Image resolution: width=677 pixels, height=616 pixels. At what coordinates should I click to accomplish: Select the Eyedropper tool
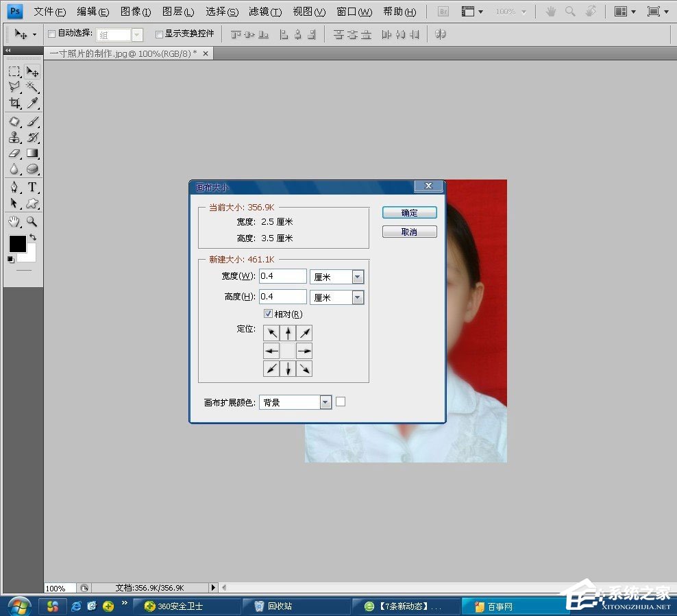32,103
